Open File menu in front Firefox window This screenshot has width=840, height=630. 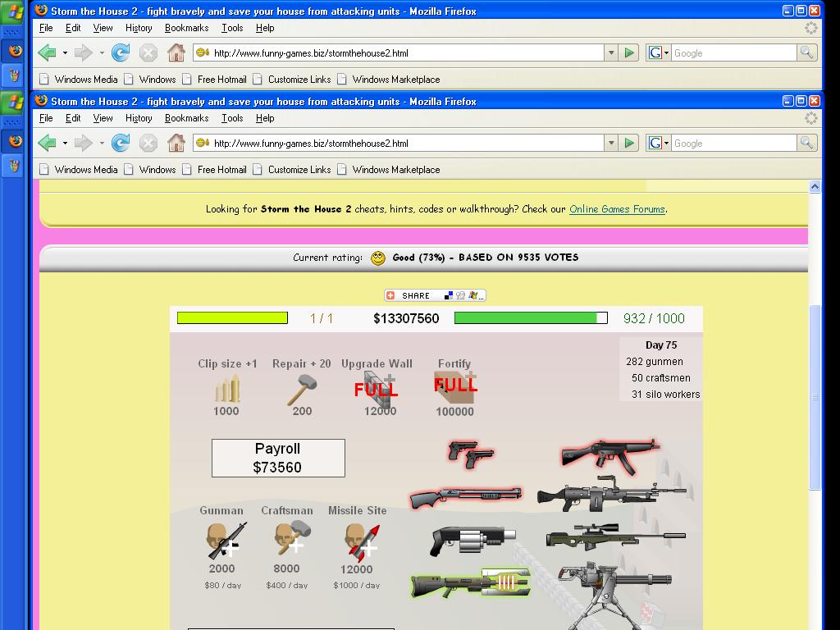tap(46, 118)
